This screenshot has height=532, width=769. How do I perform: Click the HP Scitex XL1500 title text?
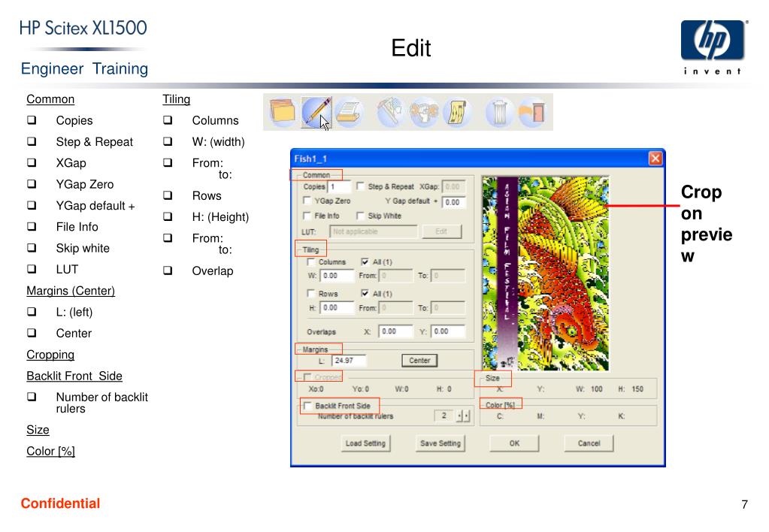83,28
